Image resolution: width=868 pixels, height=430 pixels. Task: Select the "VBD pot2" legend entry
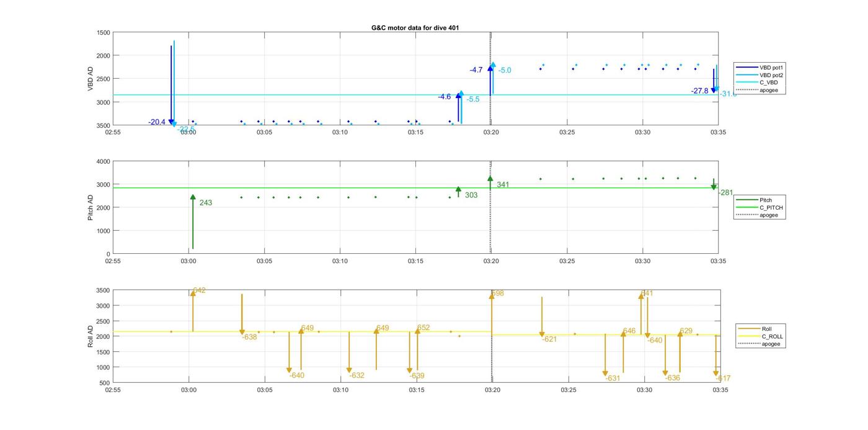[759, 75]
